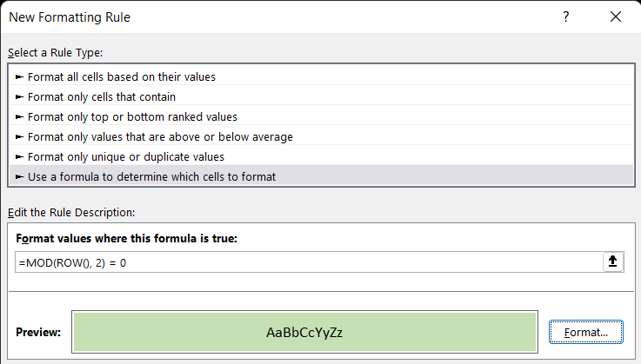Select 'Format only values that are above or below average'
This screenshot has width=641, height=364.
click(x=160, y=136)
